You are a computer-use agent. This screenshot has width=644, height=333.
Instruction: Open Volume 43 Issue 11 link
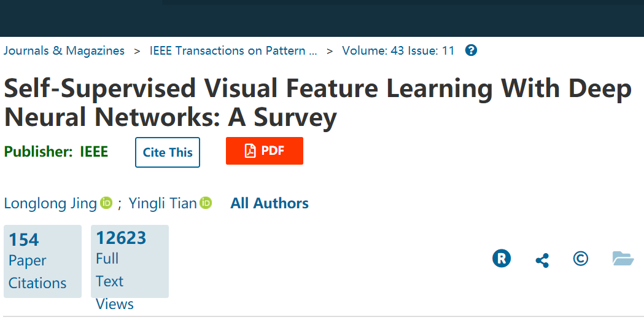pyautogui.click(x=398, y=50)
